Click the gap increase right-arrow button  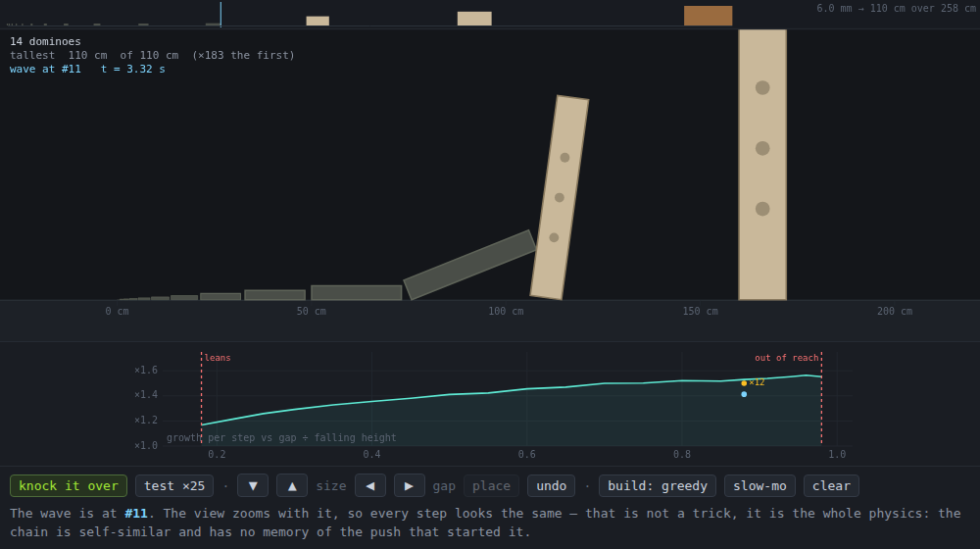[x=409, y=486]
